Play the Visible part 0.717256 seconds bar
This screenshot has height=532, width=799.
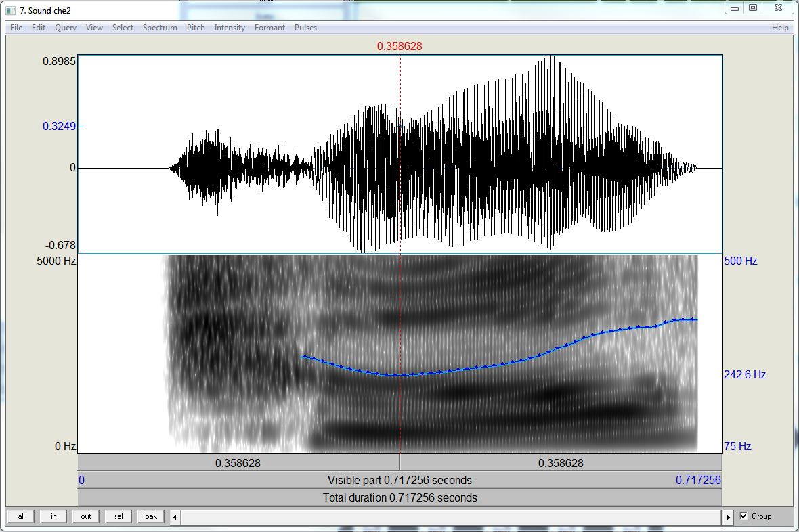coord(400,480)
